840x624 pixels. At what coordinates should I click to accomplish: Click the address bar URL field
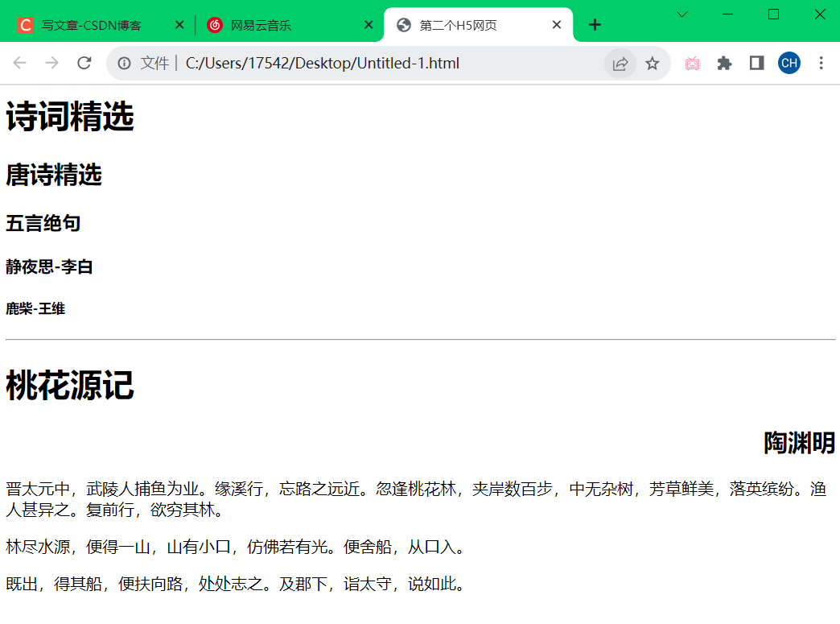click(362, 64)
